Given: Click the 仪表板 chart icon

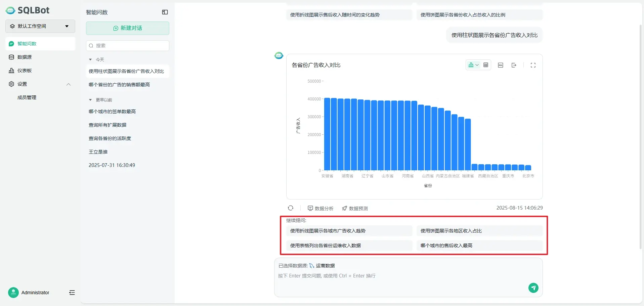Looking at the screenshot, I should (x=11, y=71).
